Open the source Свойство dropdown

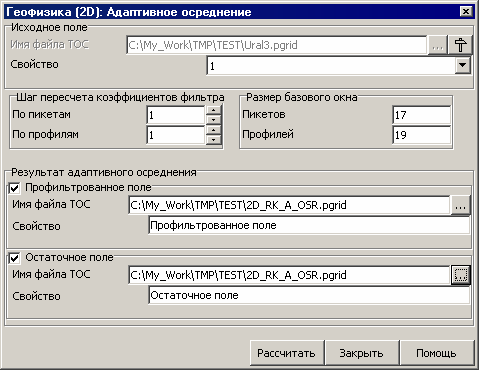coord(462,65)
